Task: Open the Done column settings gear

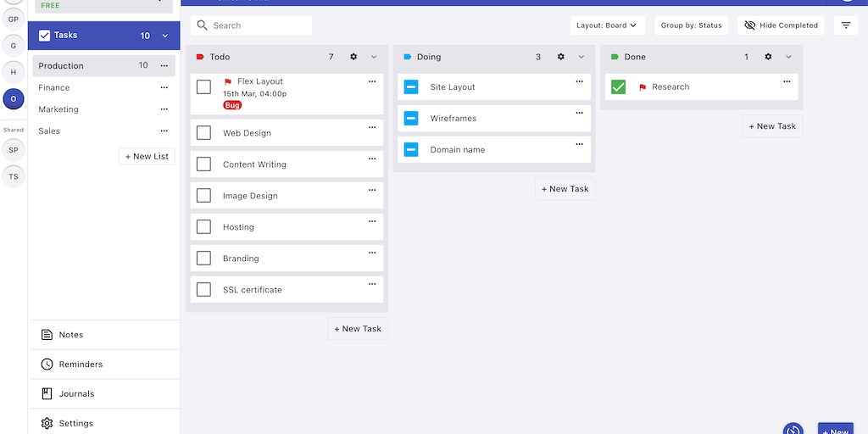Action: (x=768, y=57)
